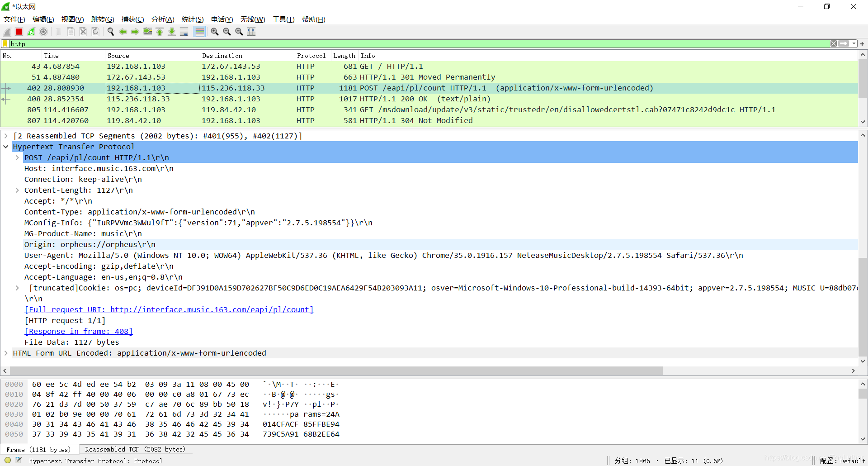
Task: Select packet 43 GET / HTTP/1.1
Action: (429, 66)
